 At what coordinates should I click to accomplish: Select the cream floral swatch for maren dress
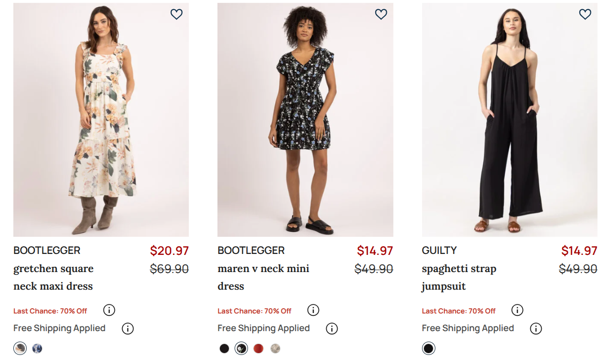point(275,348)
